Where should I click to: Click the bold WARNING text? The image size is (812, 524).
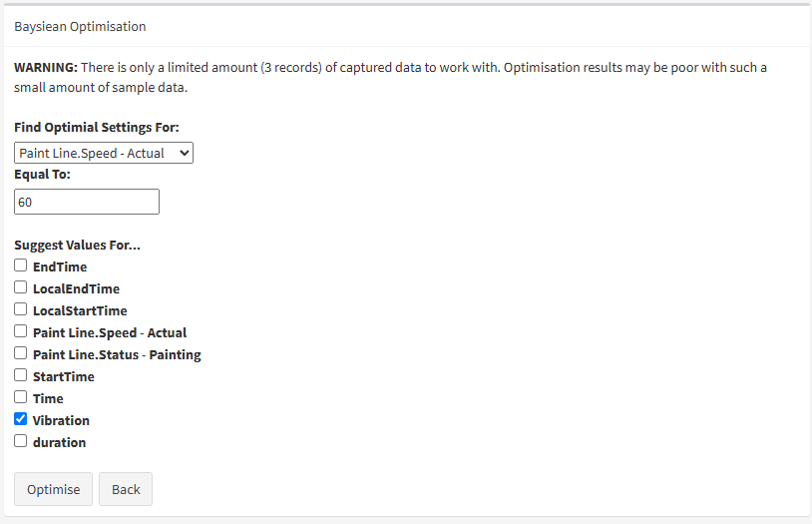click(45, 67)
